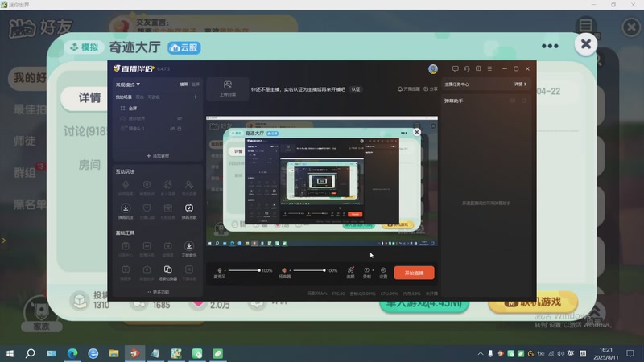Click the 弹幕助手 pop-out icon
Screen dimensions: 644x362
524,101
